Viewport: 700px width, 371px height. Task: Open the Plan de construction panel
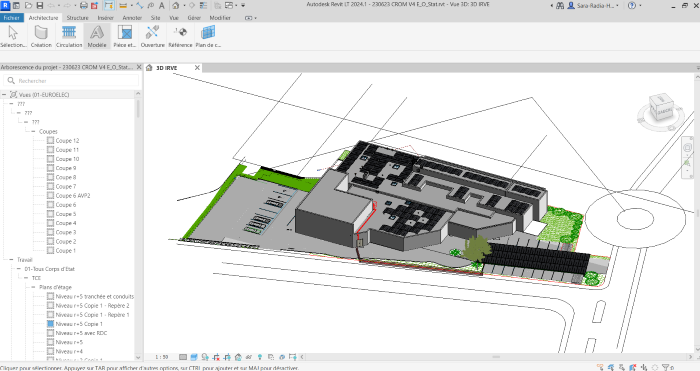click(x=208, y=36)
